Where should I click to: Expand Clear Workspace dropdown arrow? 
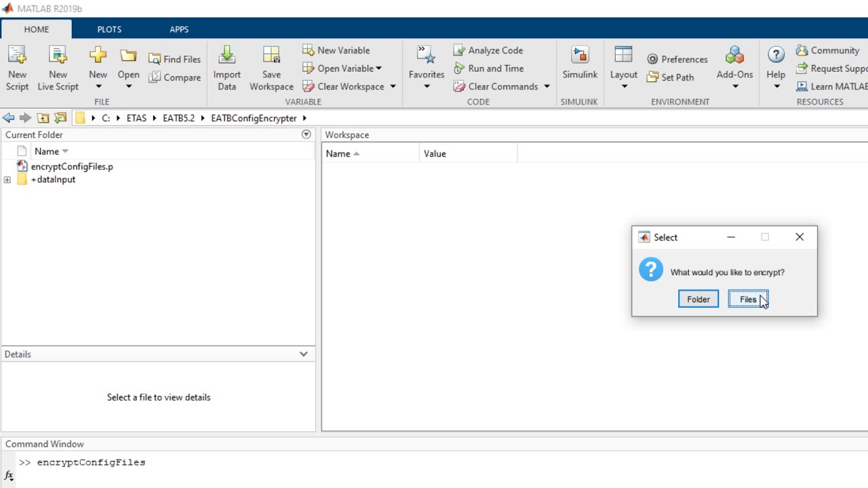tap(393, 87)
